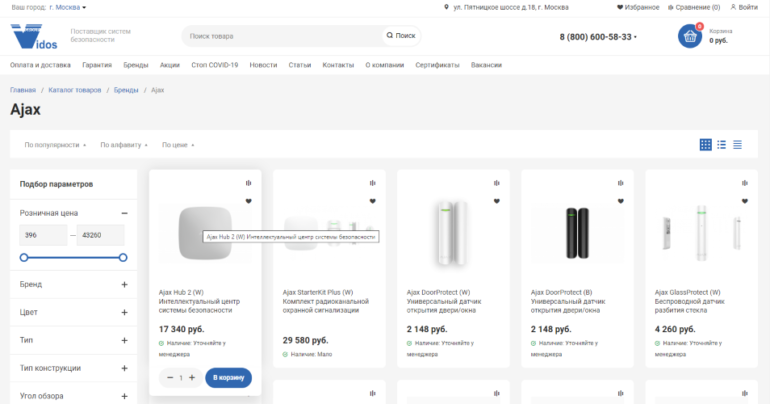Open Контакты menu item
The height and width of the screenshot is (404, 770).
tap(338, 65)
